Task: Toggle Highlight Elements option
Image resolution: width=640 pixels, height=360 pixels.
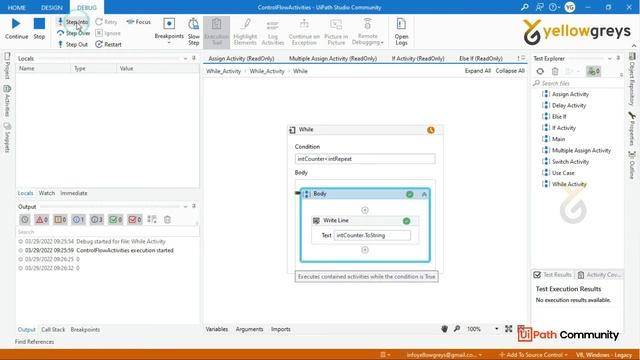Action: click(245, 31)
